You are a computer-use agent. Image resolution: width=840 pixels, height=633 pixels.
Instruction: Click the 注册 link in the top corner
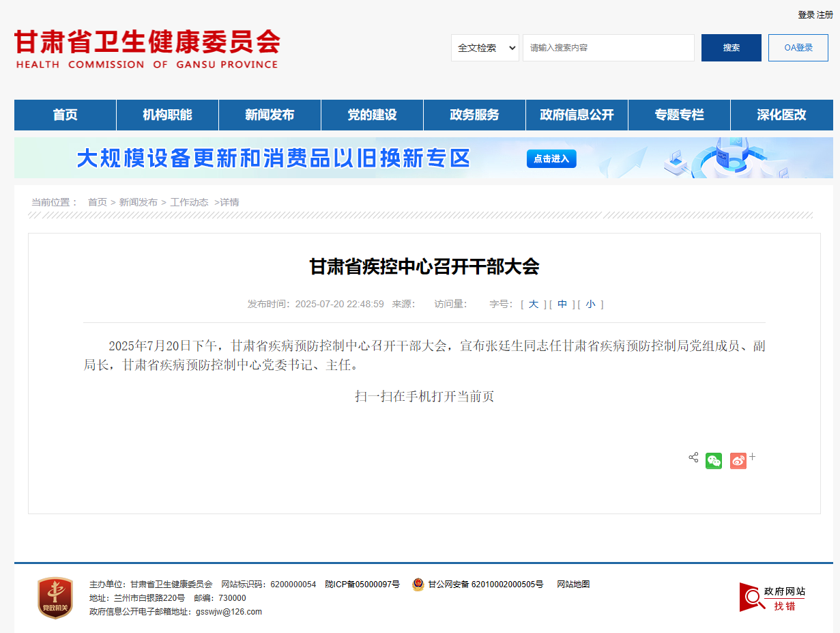click(x=825, y=15)
